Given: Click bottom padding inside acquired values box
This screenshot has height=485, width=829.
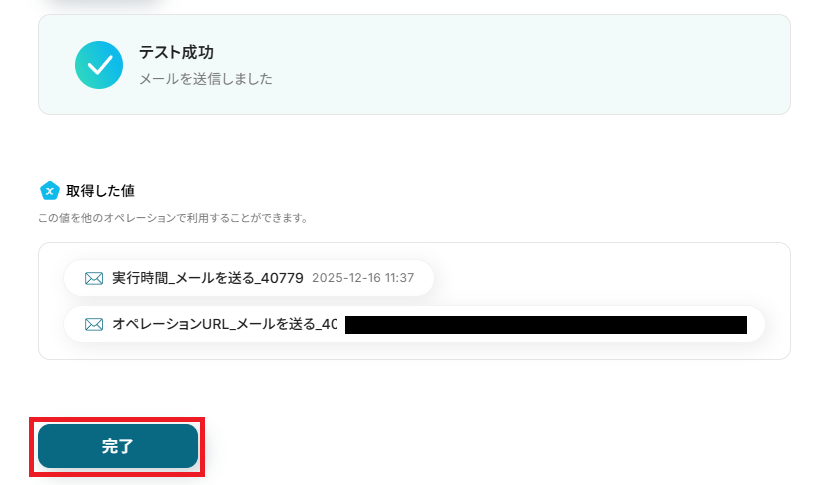Looking at the screenshot, I should (414, 350).
